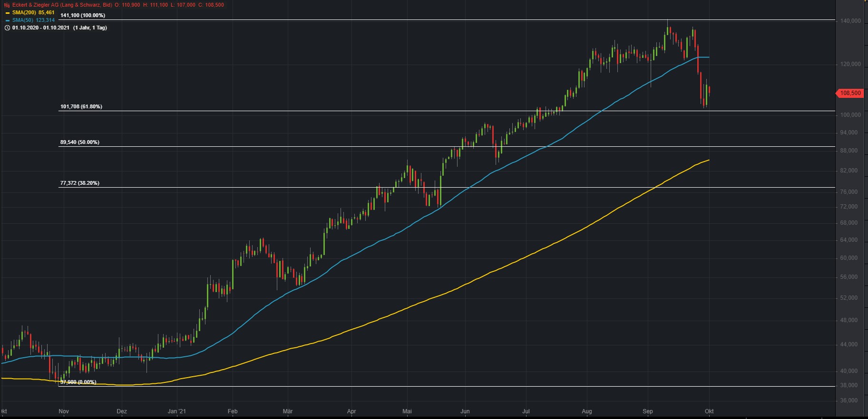
Task: Click the 120,000 label on price axis
Action: 851,64
